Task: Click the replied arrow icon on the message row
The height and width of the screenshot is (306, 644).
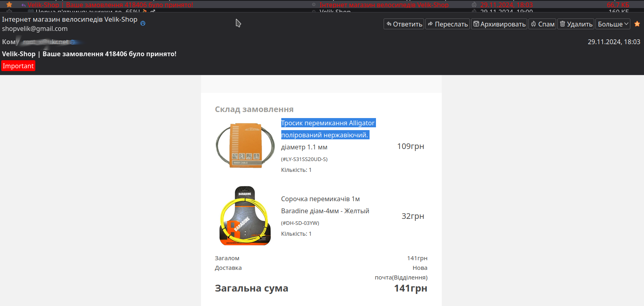Action: pos(23,5)
